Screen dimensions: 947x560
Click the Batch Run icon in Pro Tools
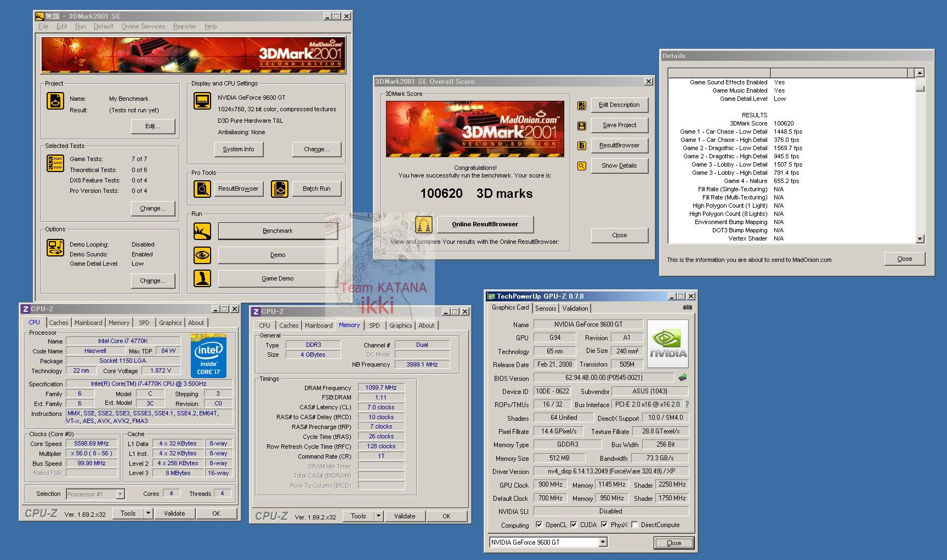pyautogui.click(x=280, y=189)
